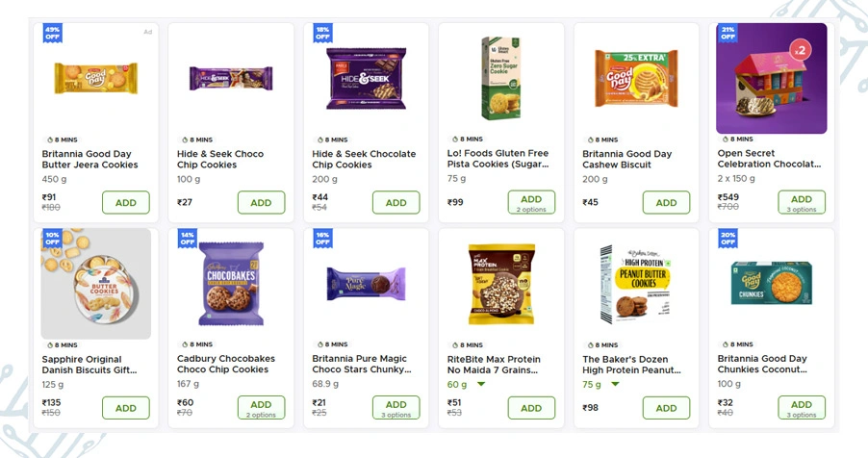868x458 pixels.
Task: Click the 49% OFF badge on Butter Jeera Cookies
Action: coord(52,33)
